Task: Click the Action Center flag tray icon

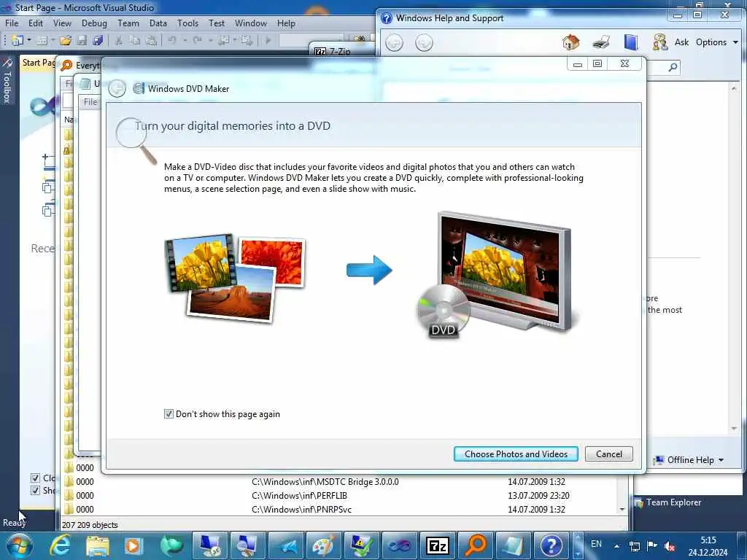Action: 652,545
